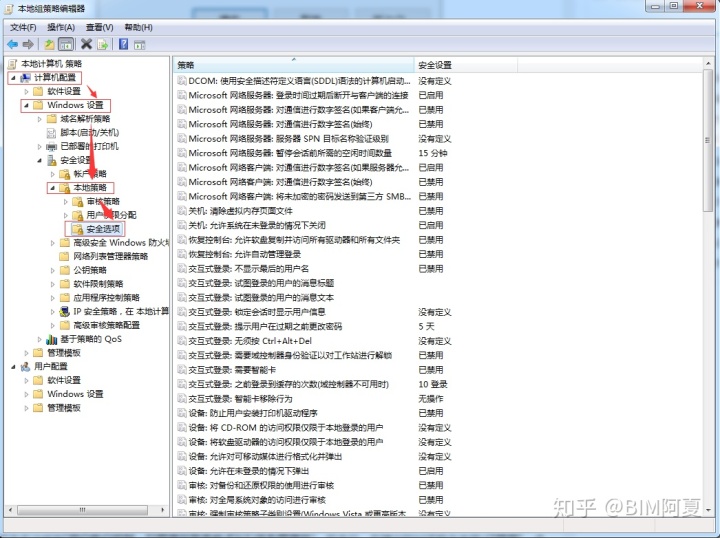Collapse the Windows 设置 node under 计算机配置

(26, 105)
